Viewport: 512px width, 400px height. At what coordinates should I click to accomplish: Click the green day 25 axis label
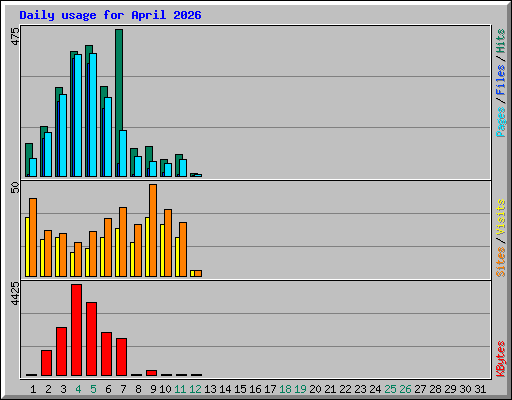point(390,389)
